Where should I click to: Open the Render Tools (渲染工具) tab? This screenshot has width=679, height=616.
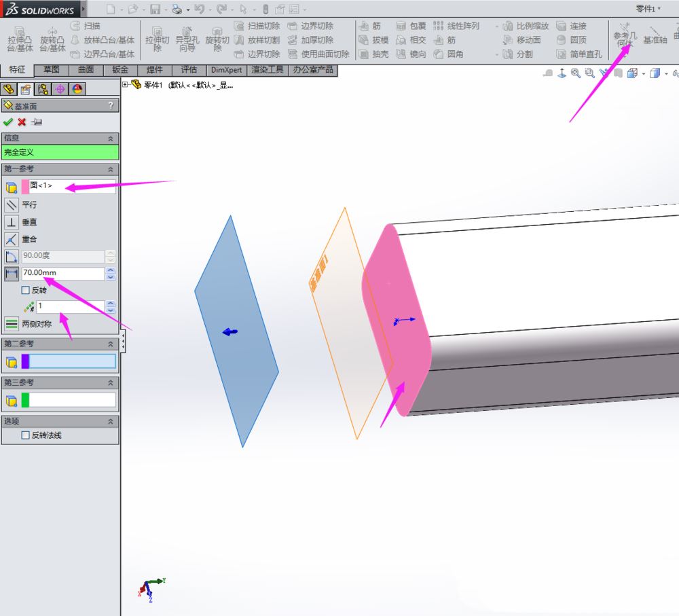pyautogui.click(x=268, y=70)
